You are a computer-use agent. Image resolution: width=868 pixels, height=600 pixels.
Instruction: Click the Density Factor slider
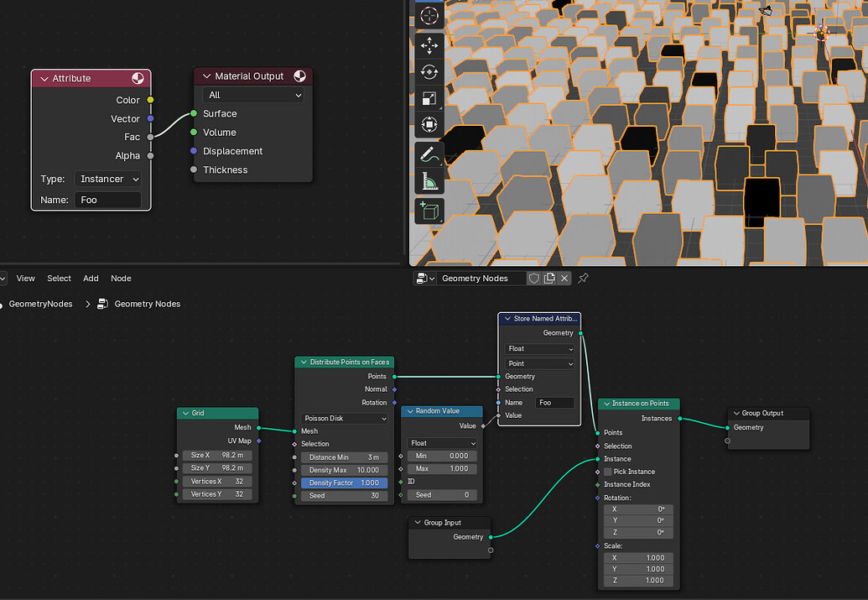tap(344, 483)
